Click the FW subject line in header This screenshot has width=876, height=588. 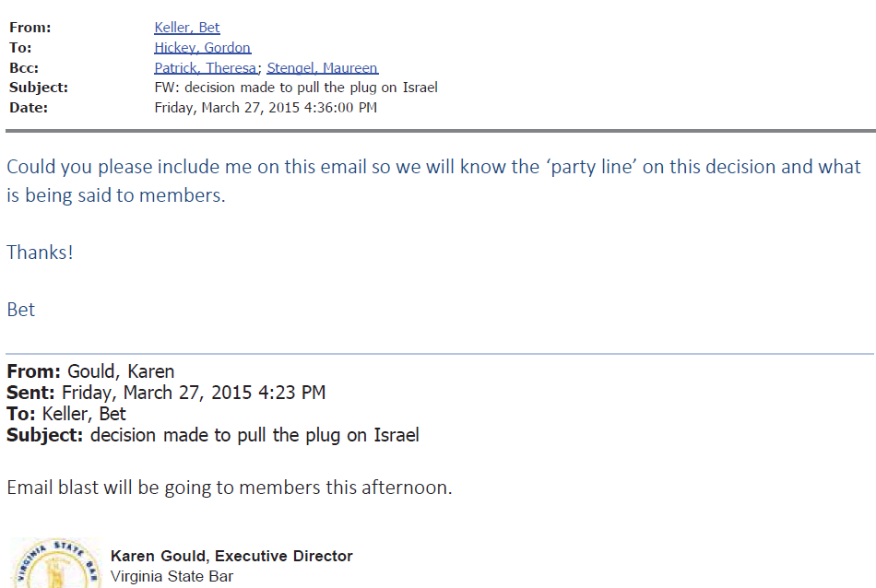click(x=295, y=88)
